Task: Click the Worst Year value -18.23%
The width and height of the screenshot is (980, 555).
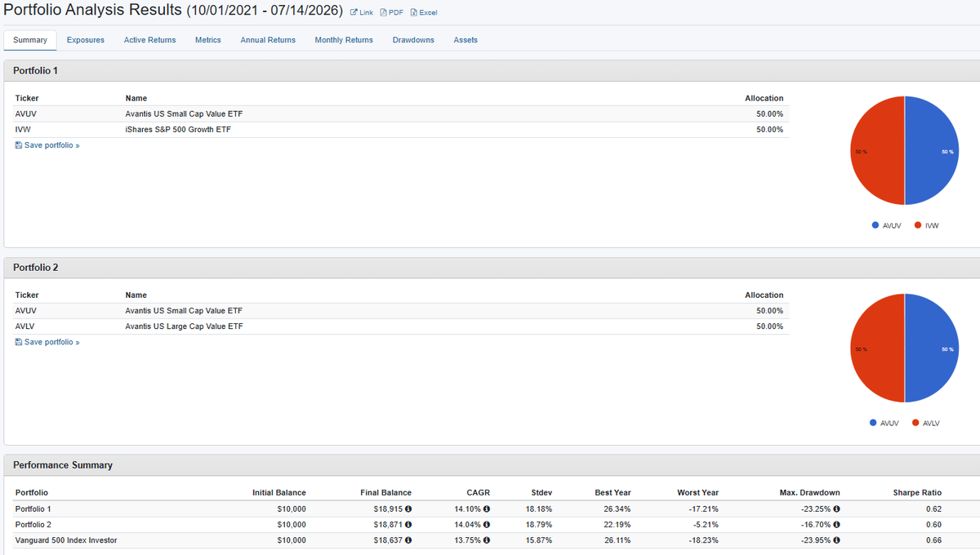Action: pos(703,540)
